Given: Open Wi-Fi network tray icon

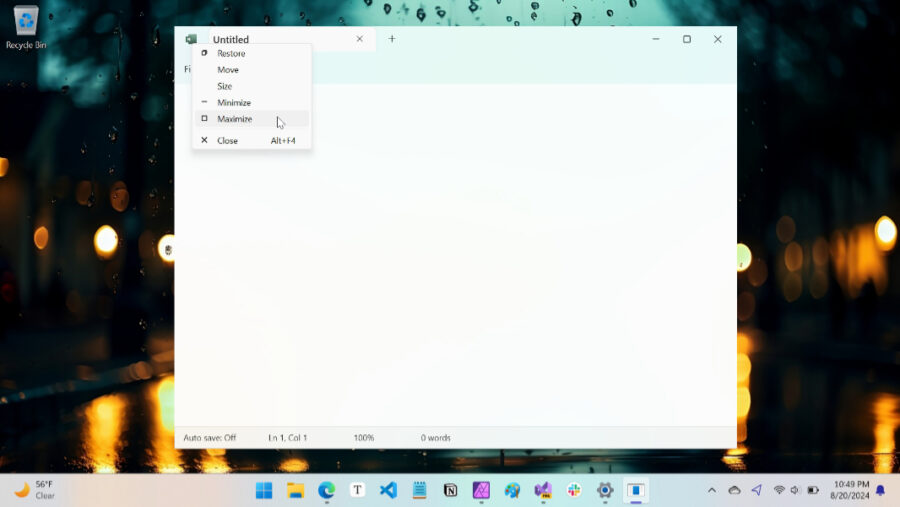Looking at the screenshot, I should (x=779, y=490).
